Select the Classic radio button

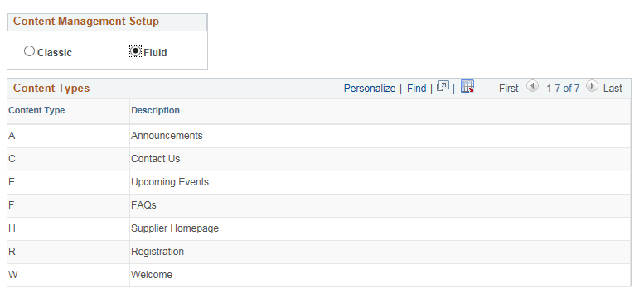pos(29,51)
